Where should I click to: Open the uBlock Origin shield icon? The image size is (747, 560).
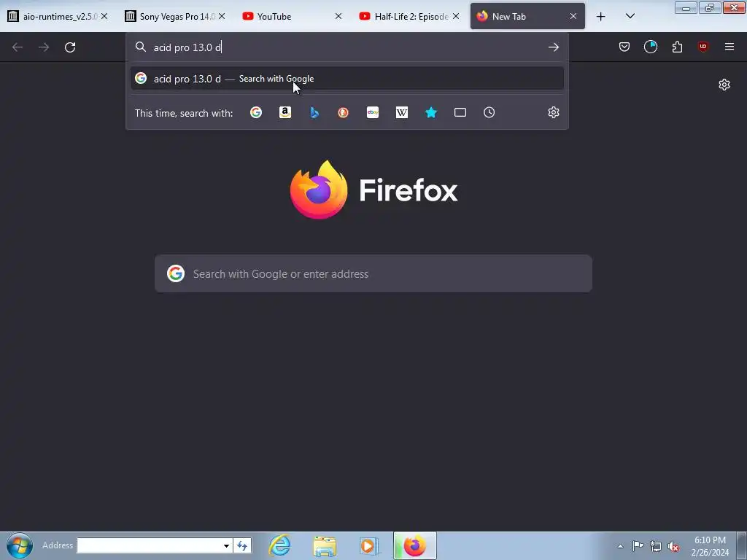[703, 47]
